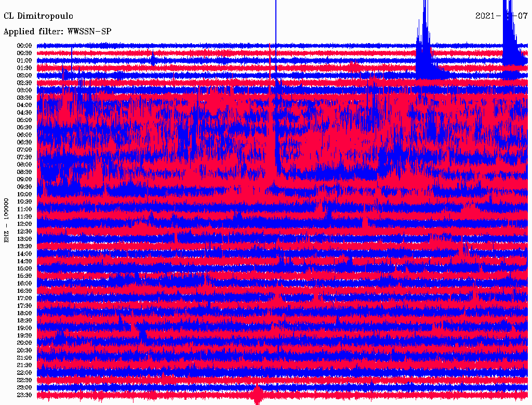Screen dimensions: 532x405
Task: Click the 17:30 time label
Action: coord(24,306)
